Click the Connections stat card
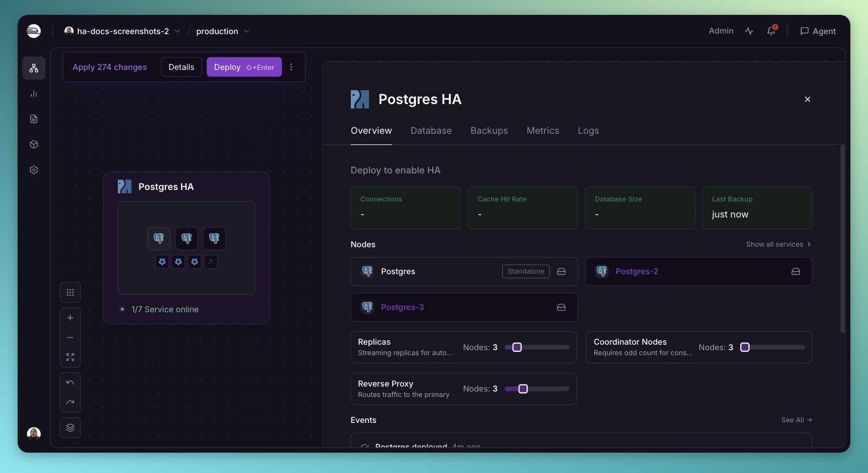 405,208
